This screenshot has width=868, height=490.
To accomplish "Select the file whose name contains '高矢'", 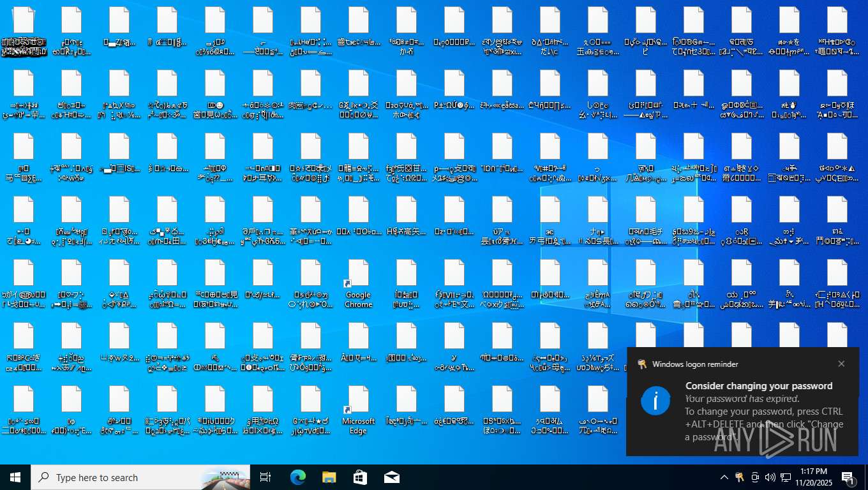I will click(407, 221).
